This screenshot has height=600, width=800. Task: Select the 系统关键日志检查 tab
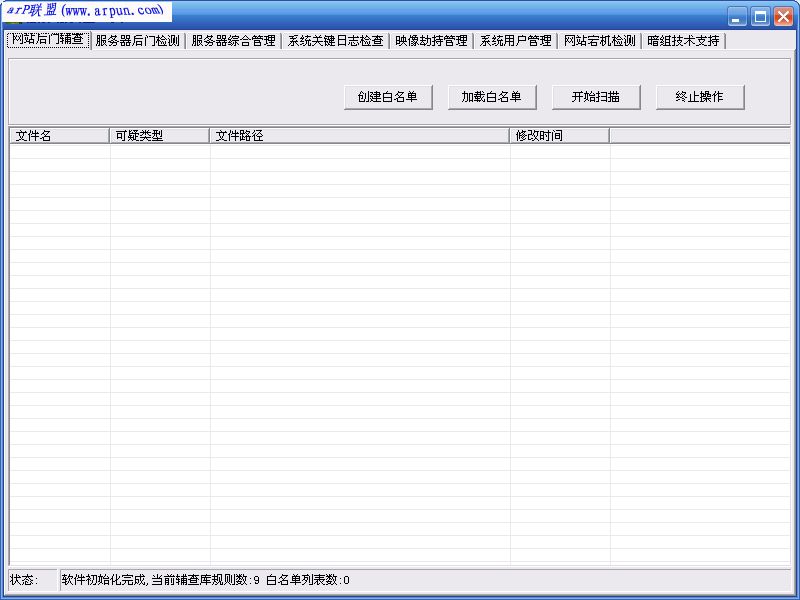335,42
